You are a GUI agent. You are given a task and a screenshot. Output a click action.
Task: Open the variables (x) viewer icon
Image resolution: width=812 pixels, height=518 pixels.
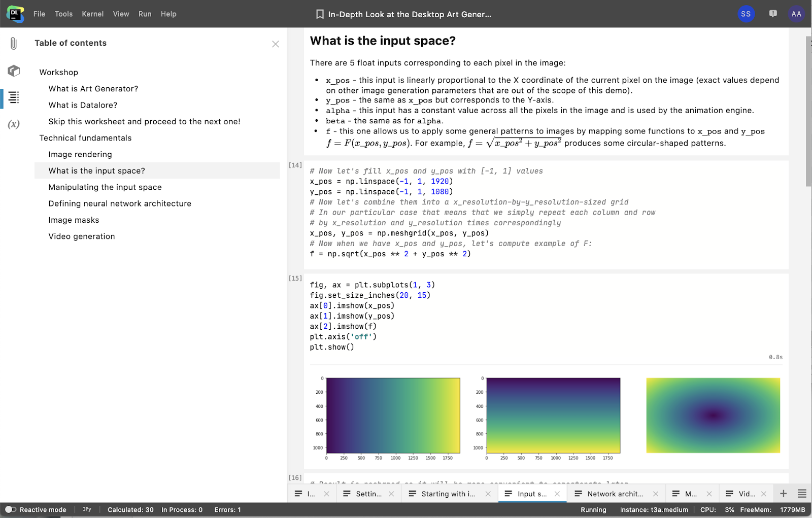(x=14, y=124)
